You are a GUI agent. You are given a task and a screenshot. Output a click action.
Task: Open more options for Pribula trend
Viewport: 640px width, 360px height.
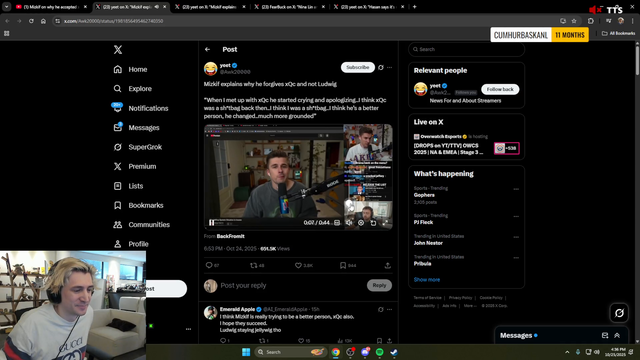click(516, 258)
